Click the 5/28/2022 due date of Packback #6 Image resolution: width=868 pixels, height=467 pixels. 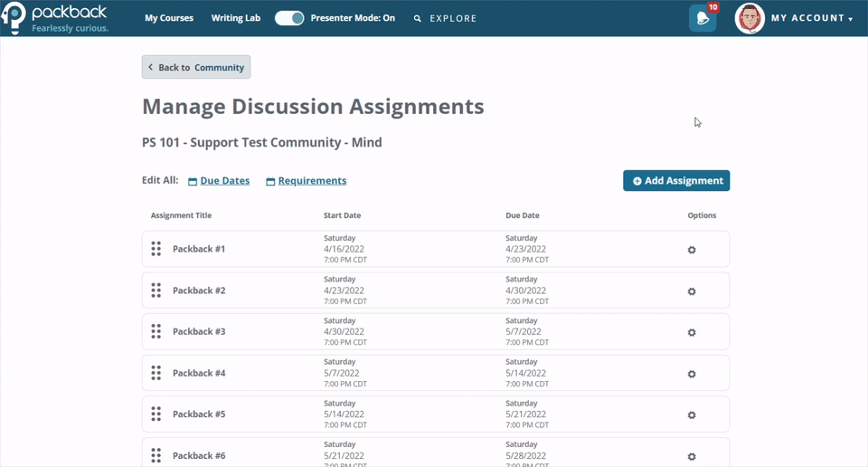tap(525, 455)
